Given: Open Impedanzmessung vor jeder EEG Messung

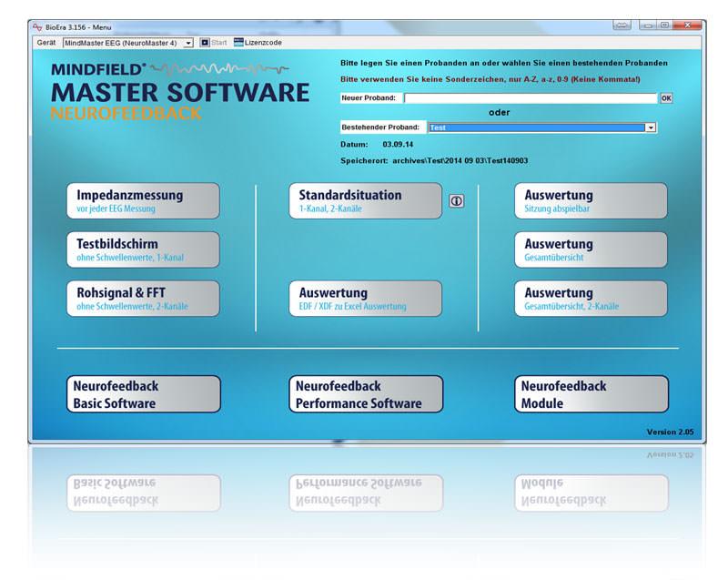Looking at the screenshot, I should [x=143, y=200].
